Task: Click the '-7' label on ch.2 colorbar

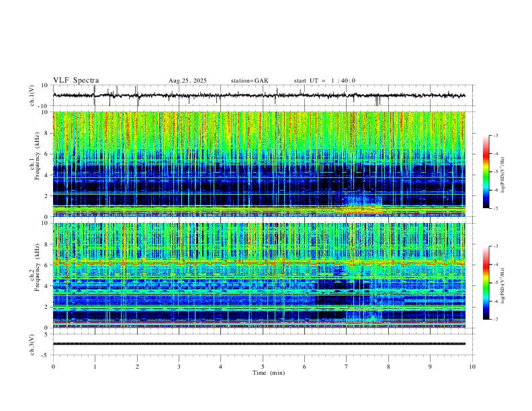Action: 496,320
